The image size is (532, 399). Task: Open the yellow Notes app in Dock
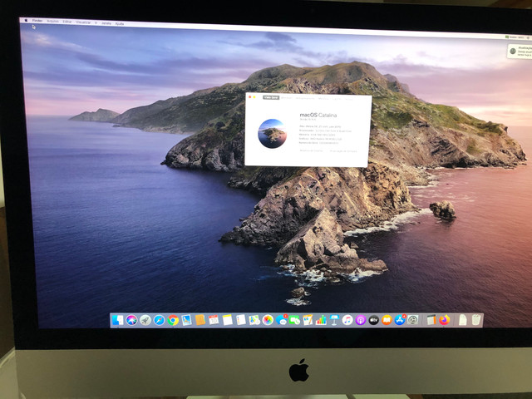[227, 319]
